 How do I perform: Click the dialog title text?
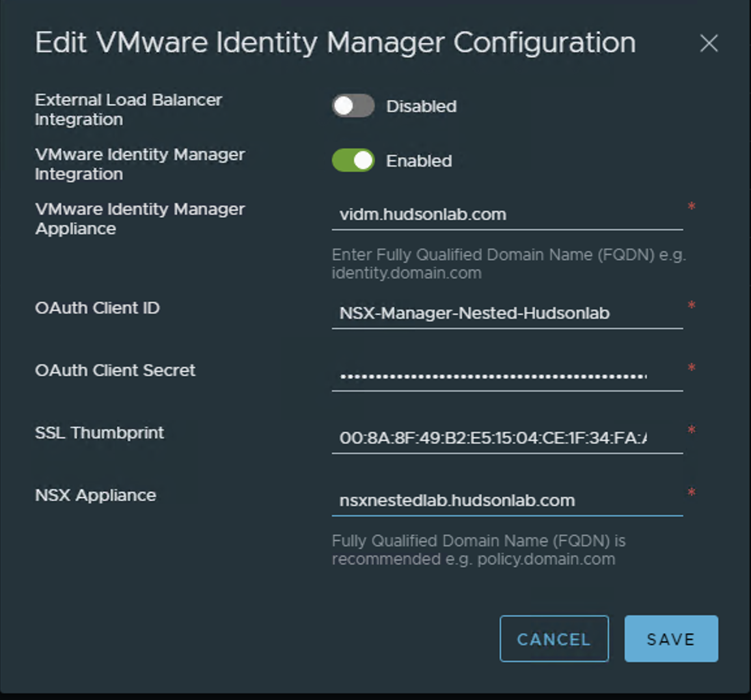point(335,43)
